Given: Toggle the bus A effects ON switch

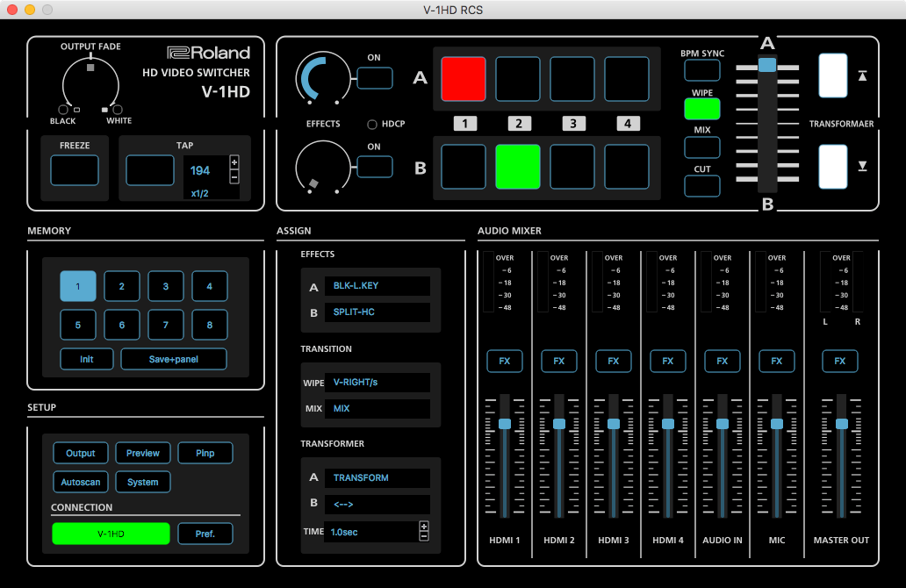Looking at the screenshot, I should click(x=374, y=77).
